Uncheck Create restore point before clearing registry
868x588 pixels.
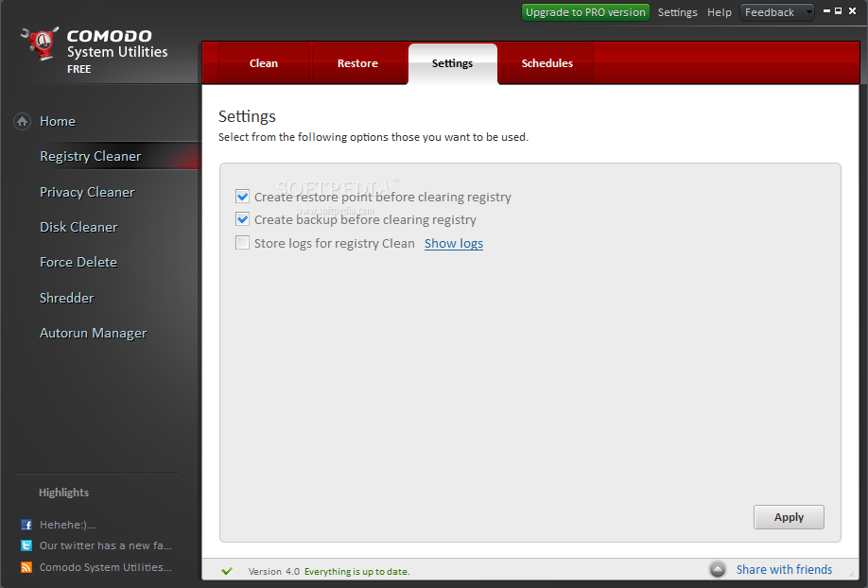coord(242,197)
